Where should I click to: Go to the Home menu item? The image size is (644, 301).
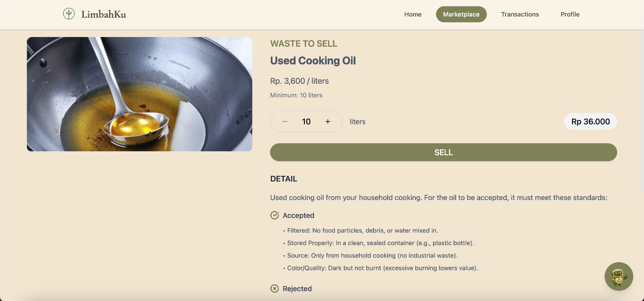click(x=413, y=14)
